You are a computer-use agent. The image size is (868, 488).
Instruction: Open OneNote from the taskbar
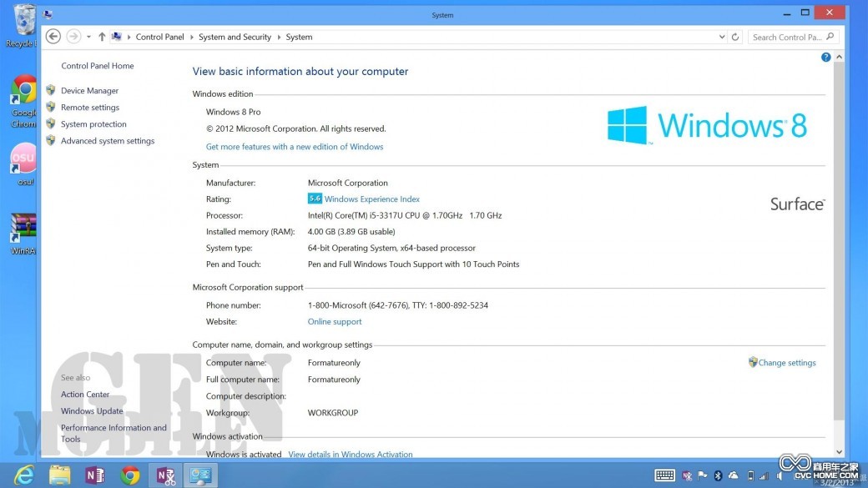(94, 475)
